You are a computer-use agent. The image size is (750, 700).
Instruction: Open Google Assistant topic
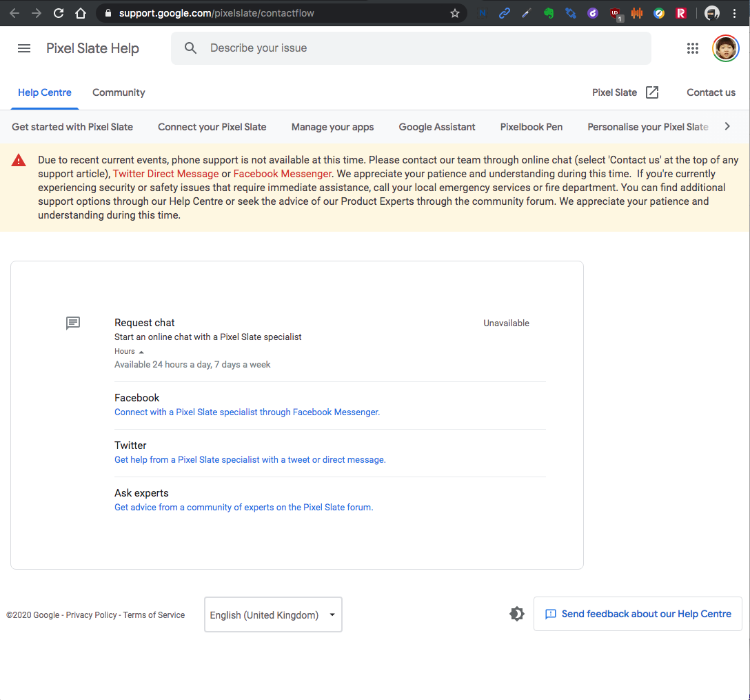437,127
